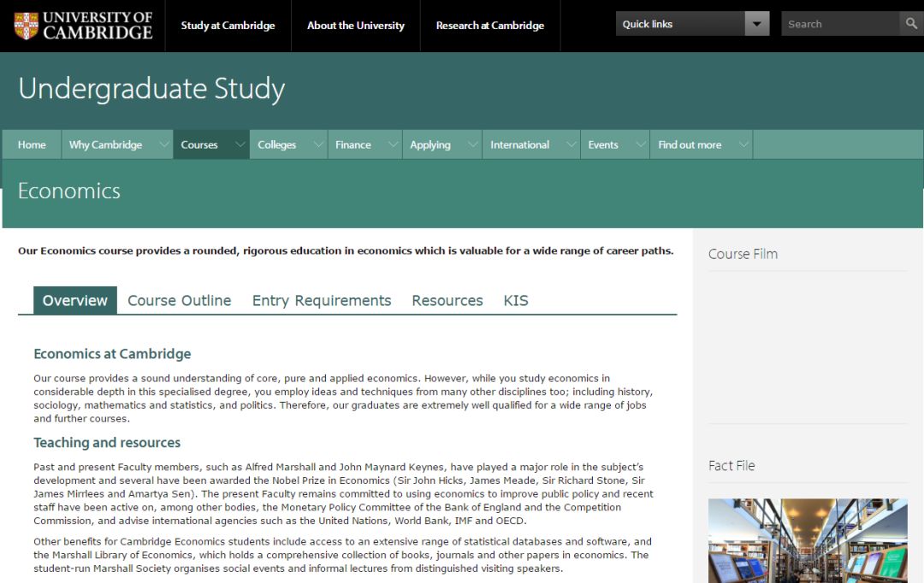This screenshot has height=583, width=924.
Task: Click the Economics page title
Action: click(x=69, y=191)
